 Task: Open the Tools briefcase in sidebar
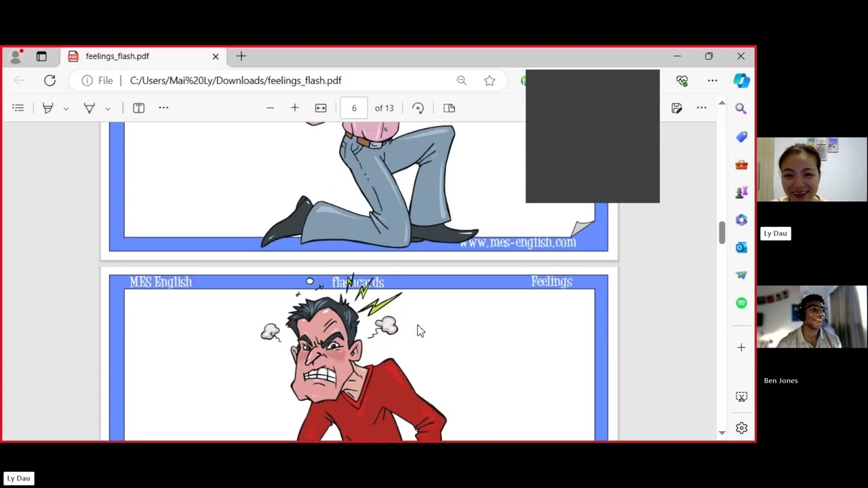741,165
